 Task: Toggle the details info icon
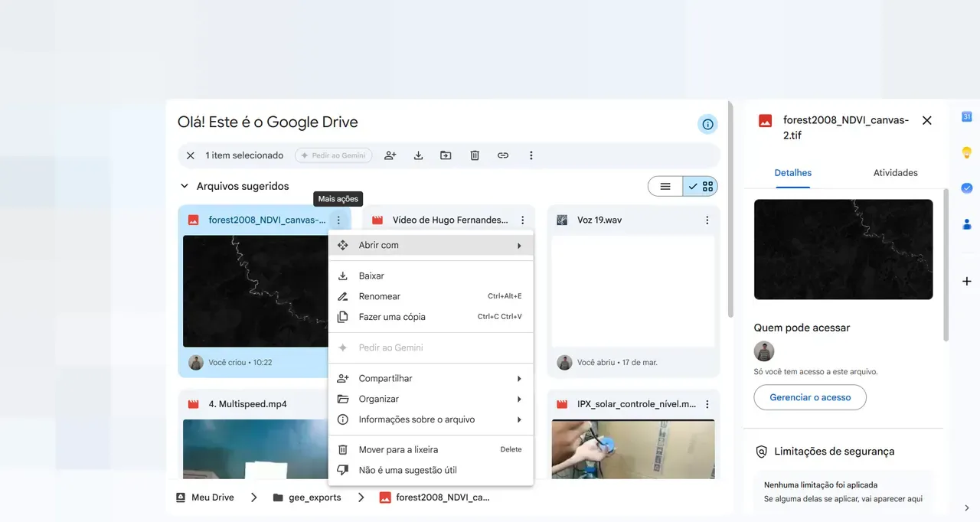707,124
